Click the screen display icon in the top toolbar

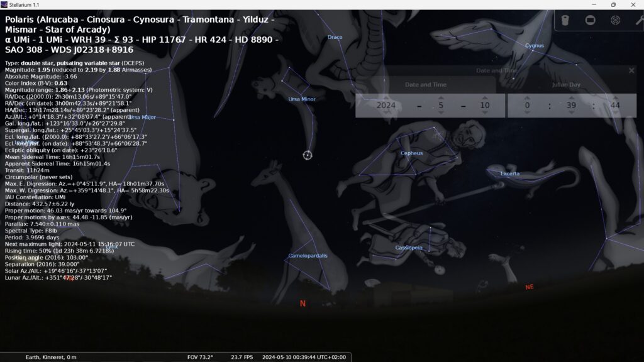(x=590, y=19)
